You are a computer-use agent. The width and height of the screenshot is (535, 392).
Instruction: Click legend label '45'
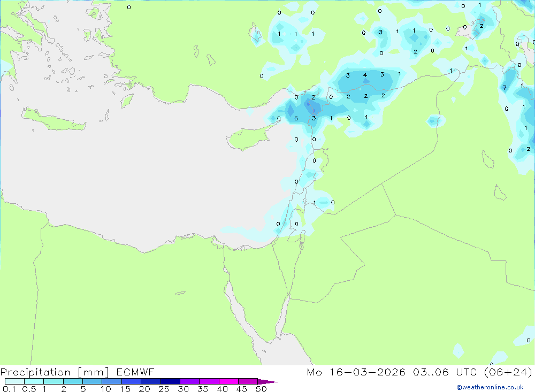(x=242, y=389)
